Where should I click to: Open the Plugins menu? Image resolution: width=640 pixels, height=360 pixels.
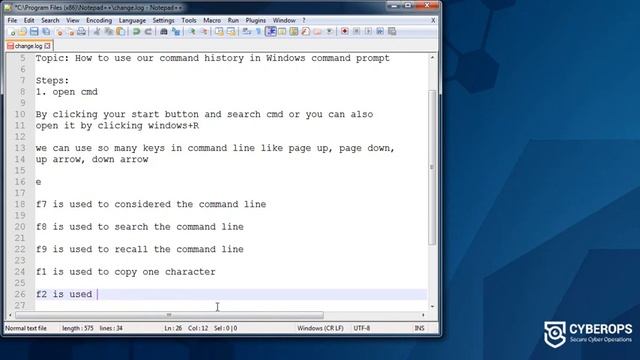point(256,20)
